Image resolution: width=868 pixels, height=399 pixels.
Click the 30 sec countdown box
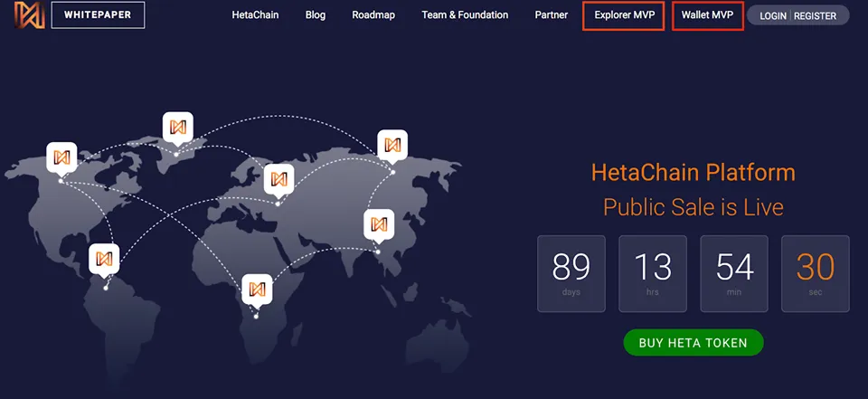click(816, 274)
